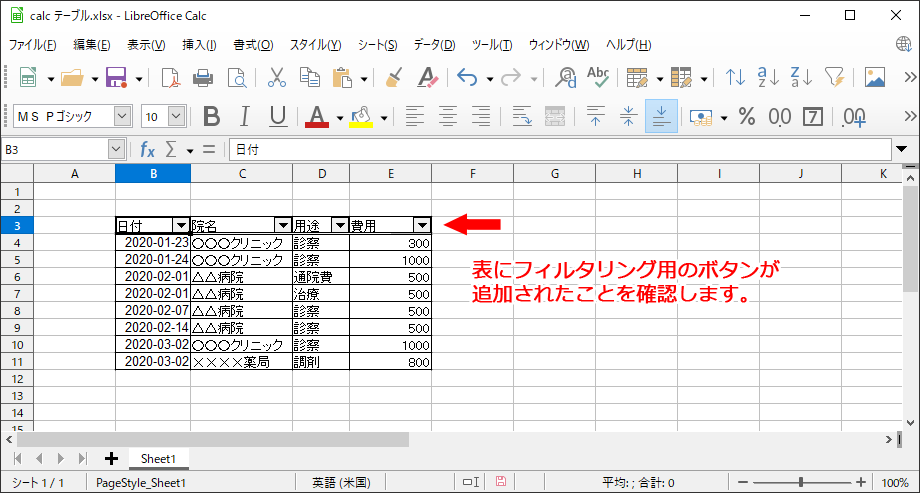The image size is (920, 493).
Task: Select the Sheet1 tab
Action: [158, 458]
